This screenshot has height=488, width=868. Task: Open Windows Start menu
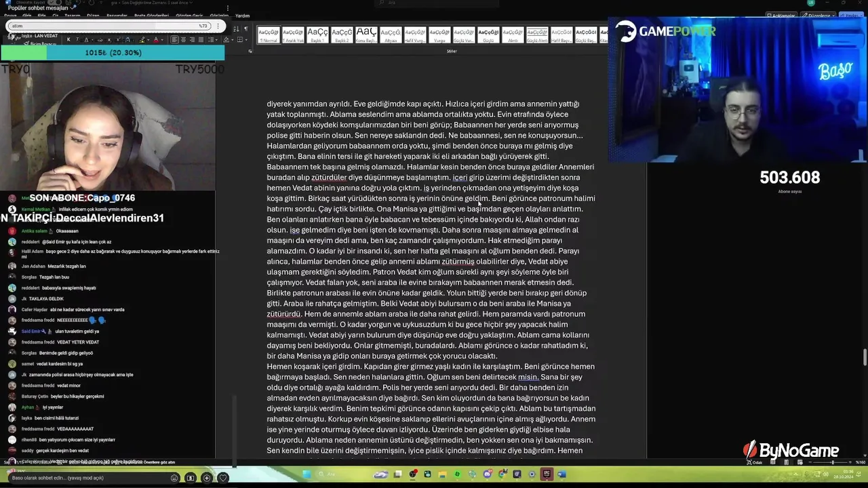tap(307, 474)
